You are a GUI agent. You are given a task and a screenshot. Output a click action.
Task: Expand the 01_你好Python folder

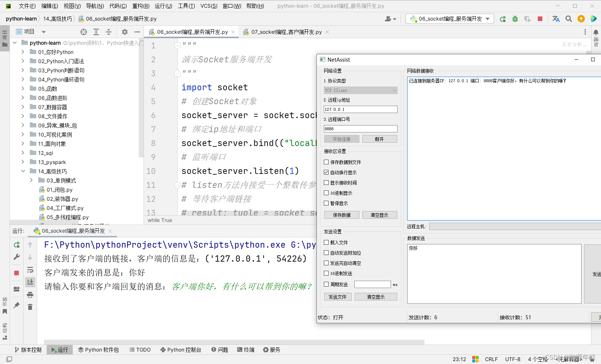(23, 52)
